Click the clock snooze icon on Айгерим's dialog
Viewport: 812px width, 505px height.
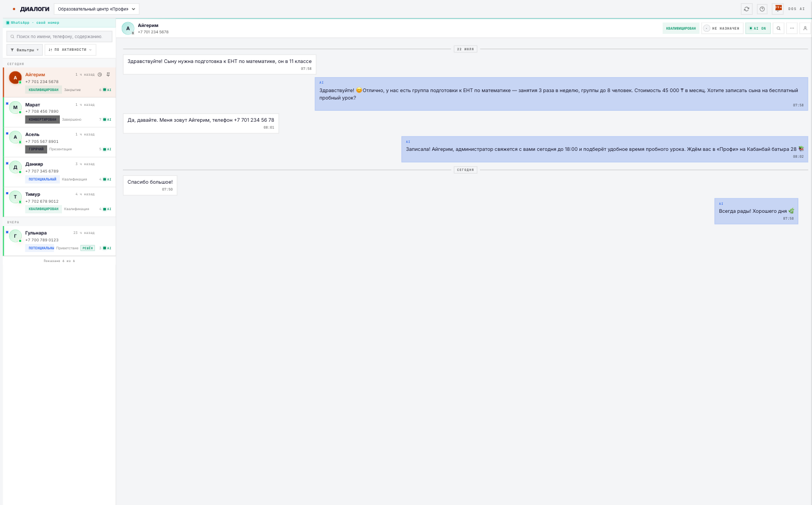100,75
